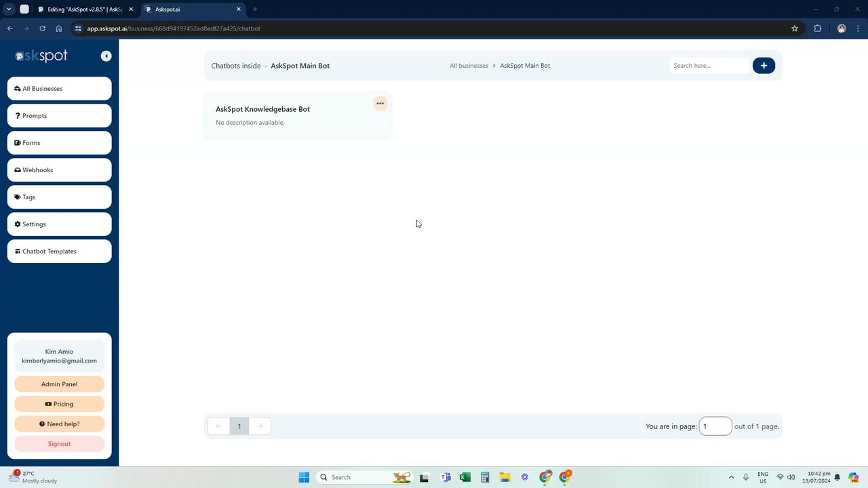Open the Webhooks page
868x488 pixels.
pyautogui.click(x=59, y=170)
